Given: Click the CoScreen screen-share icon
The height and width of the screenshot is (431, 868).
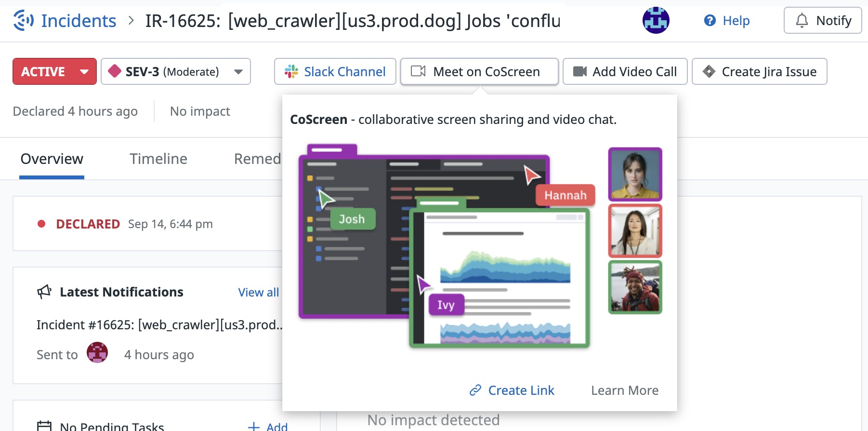Looking at the screenshot, I should [418, 71].
